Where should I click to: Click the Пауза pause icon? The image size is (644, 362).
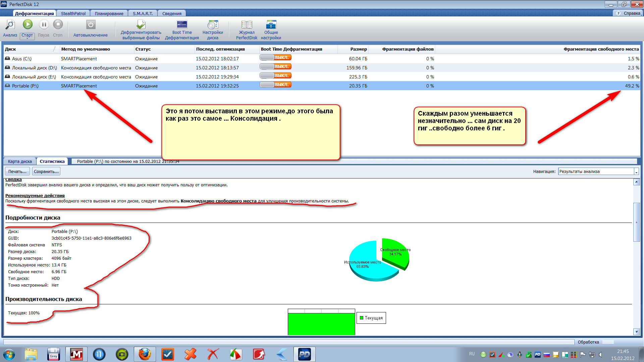click(44, 24)
